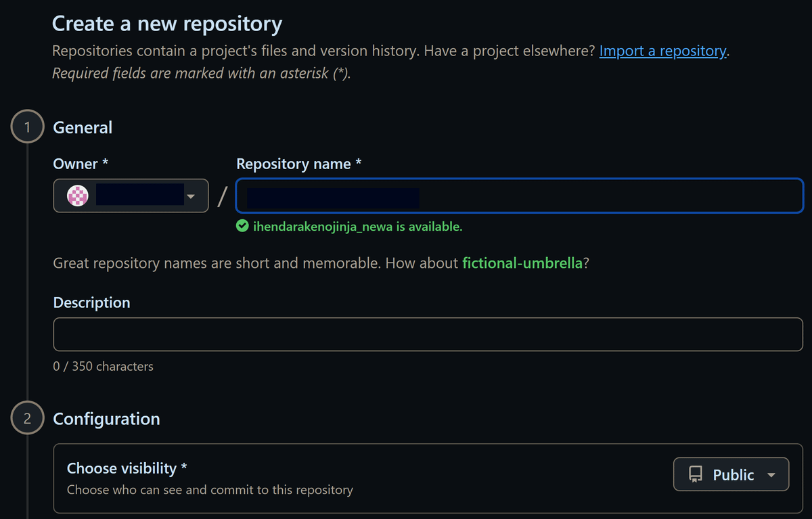Click the repository book icon on Public button
The width and height of the screenshot is (812, 519).
pos(695,474)
